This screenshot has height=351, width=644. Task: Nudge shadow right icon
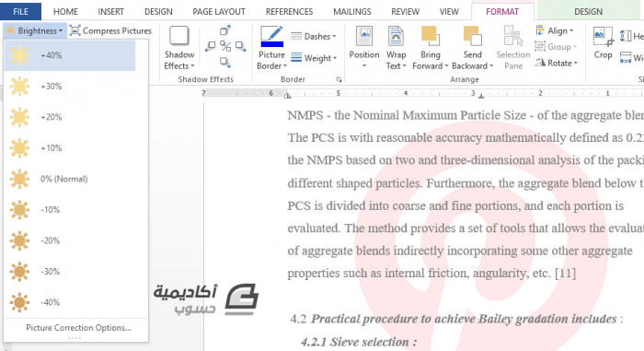click(241, 46)
